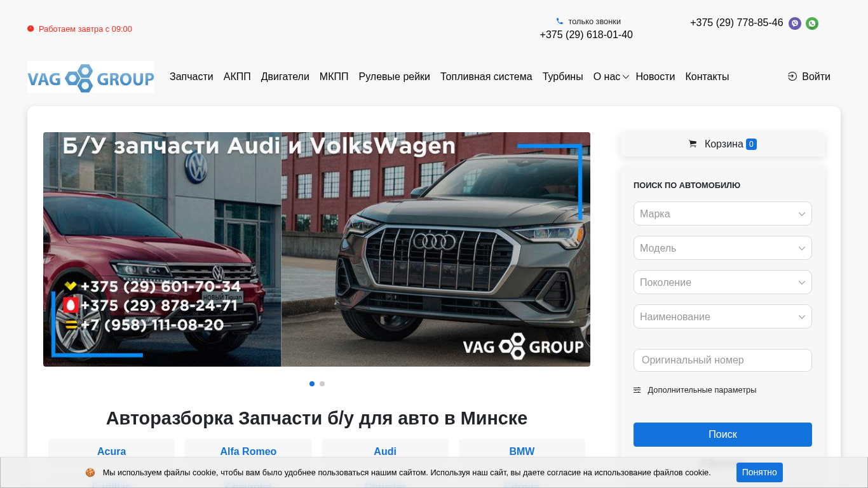Switch to the second banner slide dot
The height and width of the screenshot is (488, 868).
click(x=322, y=384)
